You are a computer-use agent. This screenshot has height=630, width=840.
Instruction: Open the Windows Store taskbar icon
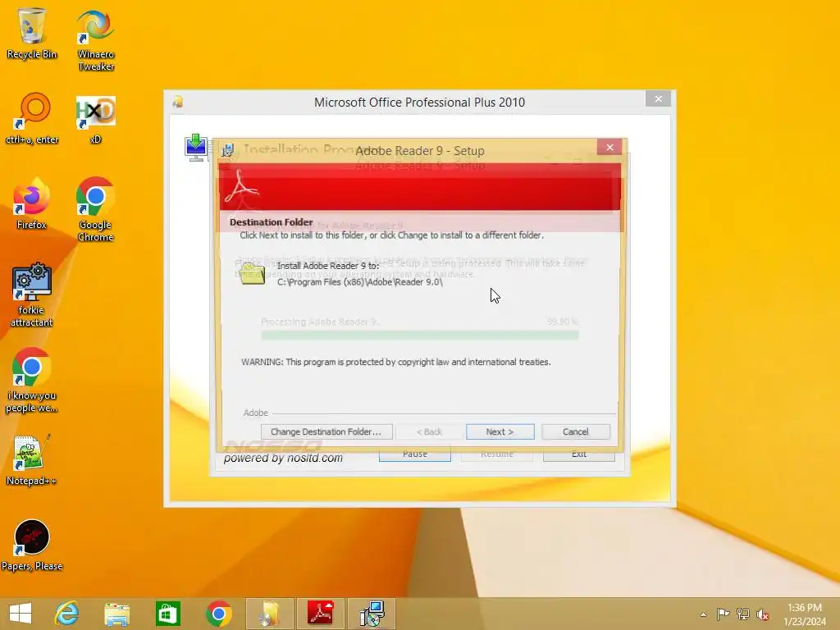tap(167, 614)
